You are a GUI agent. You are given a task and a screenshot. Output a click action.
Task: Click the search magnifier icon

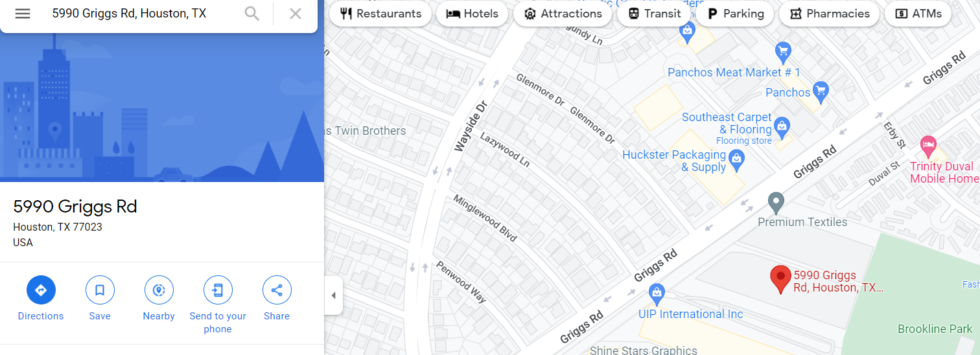click(252, 14)
